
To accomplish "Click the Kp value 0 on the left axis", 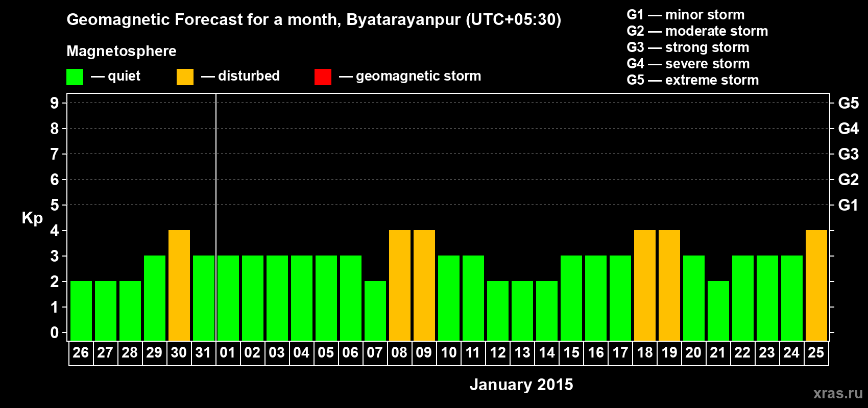I will point(55,333).
